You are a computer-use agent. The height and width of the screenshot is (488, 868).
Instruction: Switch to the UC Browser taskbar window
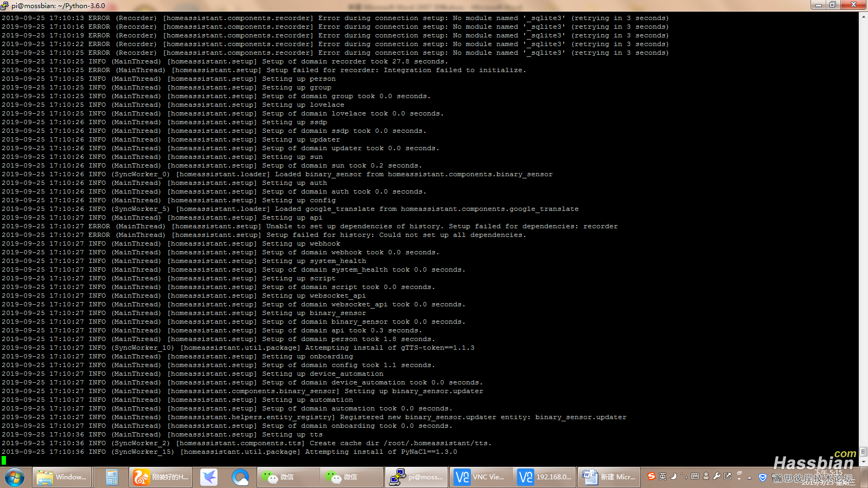(x=161, y=477)
